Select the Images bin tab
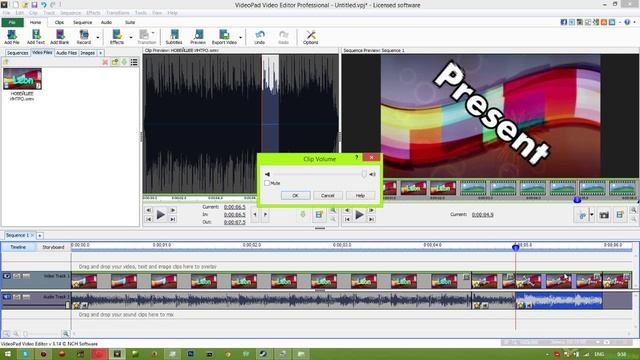This screenshot has height=360, width=640. tap(87, 53)
